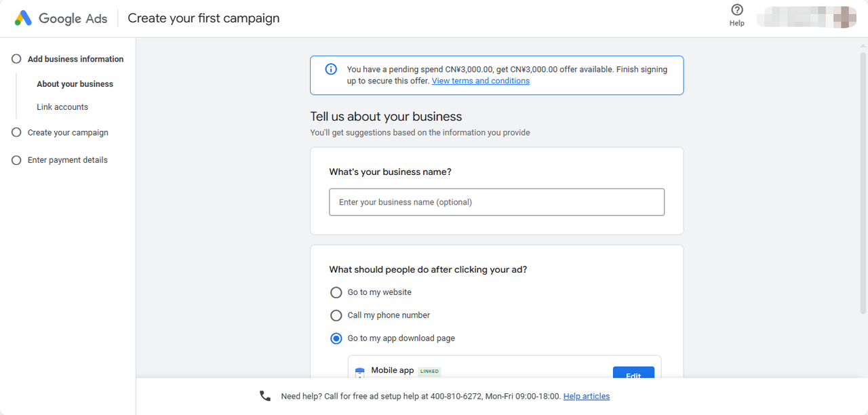The height and width of the screenshot is (415, 868).
Task: Focus the business name input field
Action: pyautogui.click(x=496, y=202)
